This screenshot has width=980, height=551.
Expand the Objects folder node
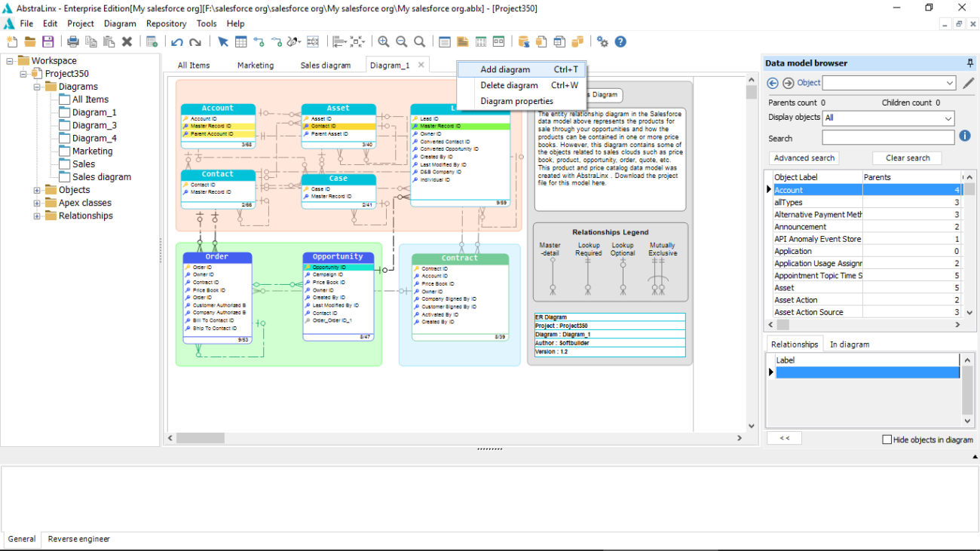(37, 190)
